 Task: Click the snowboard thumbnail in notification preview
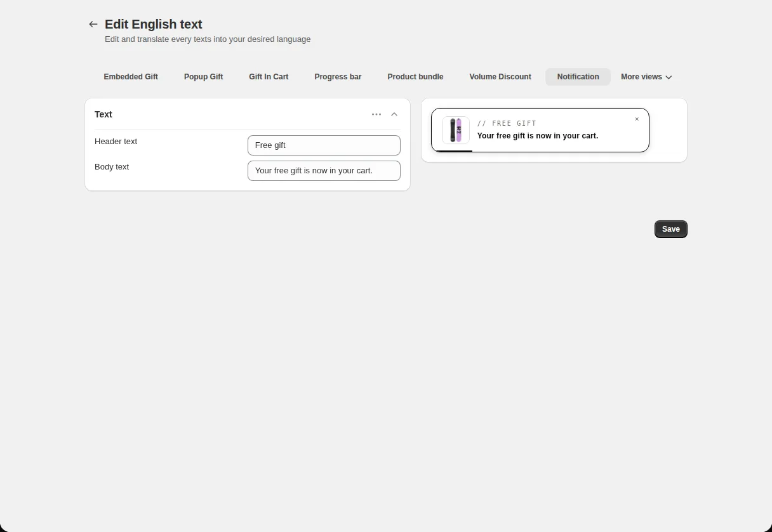tap(456, 130)
